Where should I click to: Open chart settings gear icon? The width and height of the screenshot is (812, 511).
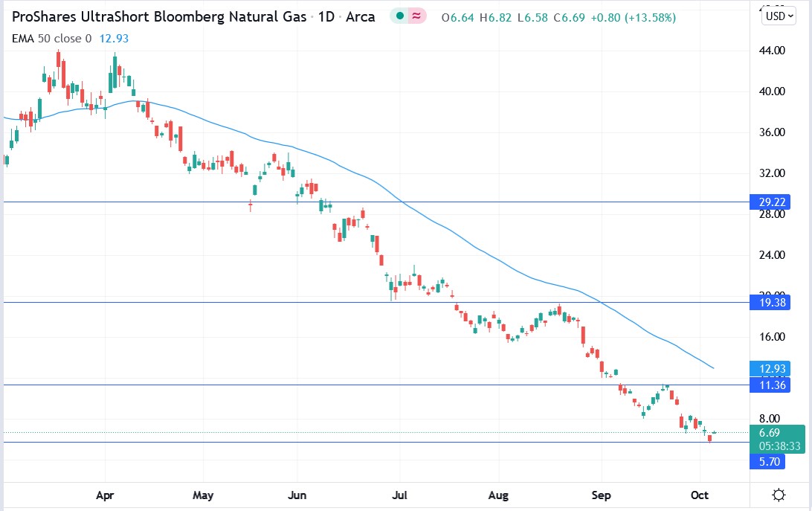pos(779,495)
